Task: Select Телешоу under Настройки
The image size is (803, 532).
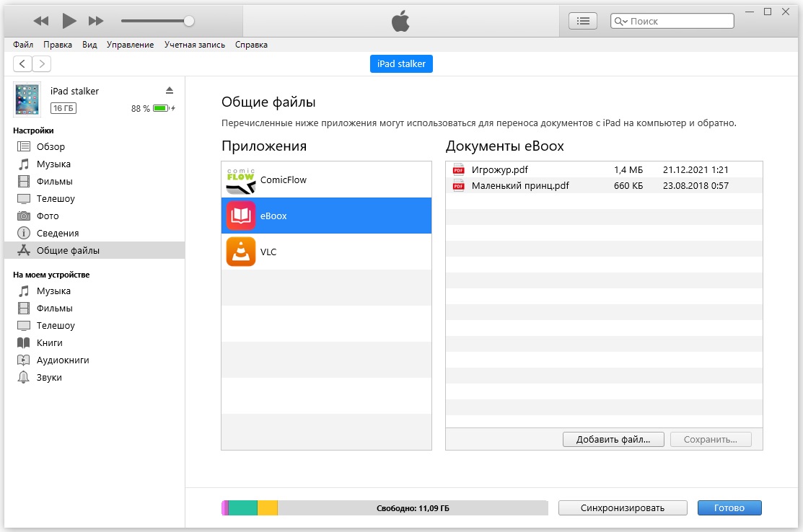Action: [95, 198]
